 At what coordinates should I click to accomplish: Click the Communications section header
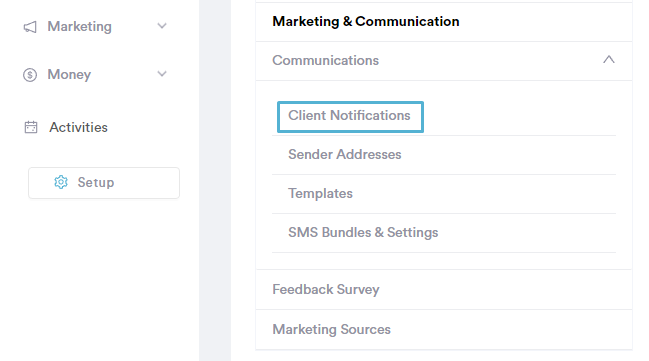(444, 60)
